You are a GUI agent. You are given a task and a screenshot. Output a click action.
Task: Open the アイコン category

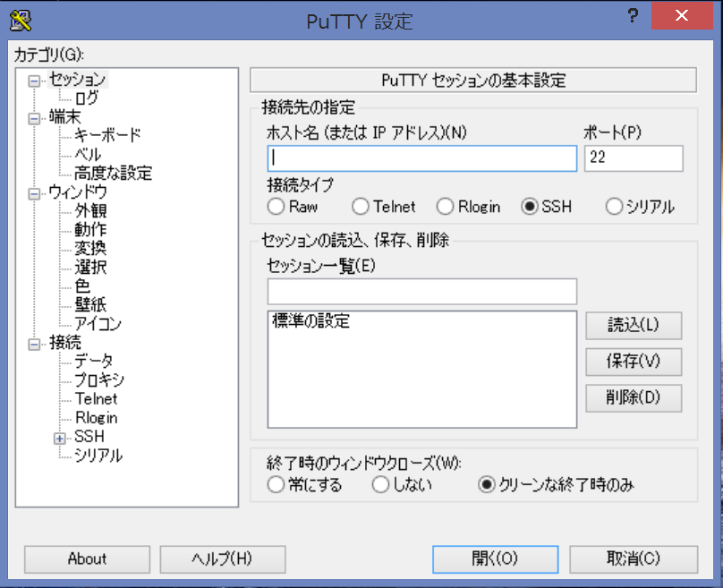(98, 324)
